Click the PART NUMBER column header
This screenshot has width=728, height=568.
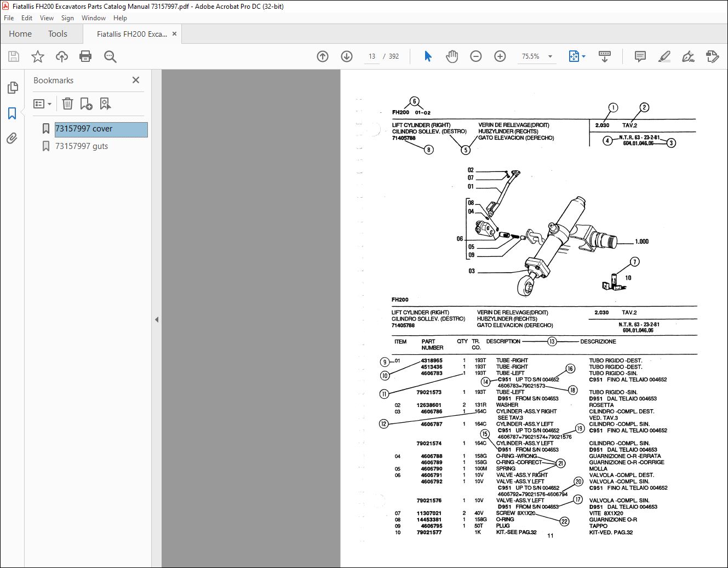(x=432, y=345)
